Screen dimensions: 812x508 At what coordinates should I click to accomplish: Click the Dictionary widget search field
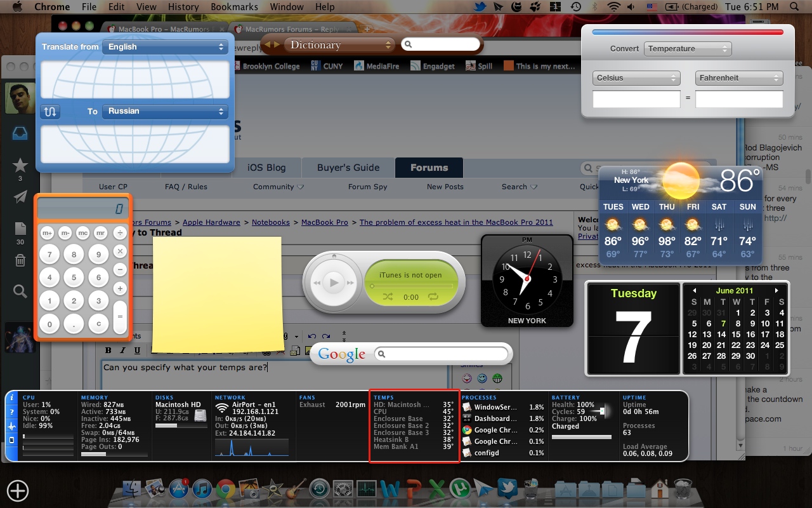(x=441, y=44)
